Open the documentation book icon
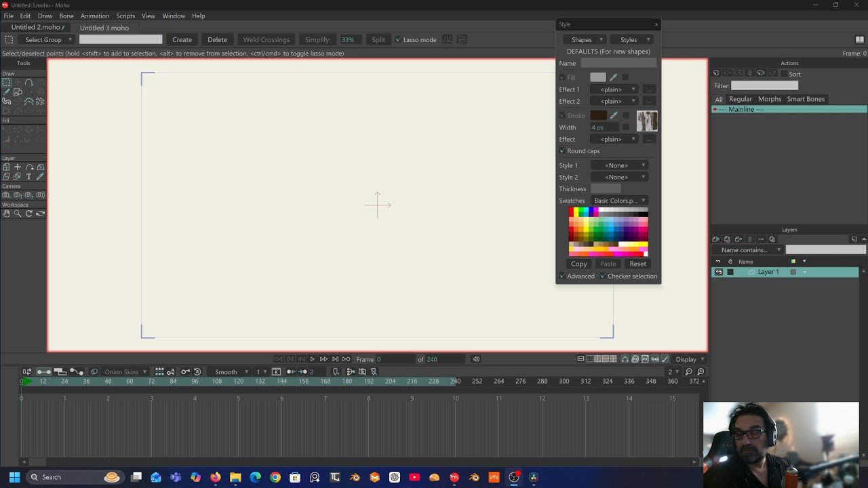 tap(859, 39)
